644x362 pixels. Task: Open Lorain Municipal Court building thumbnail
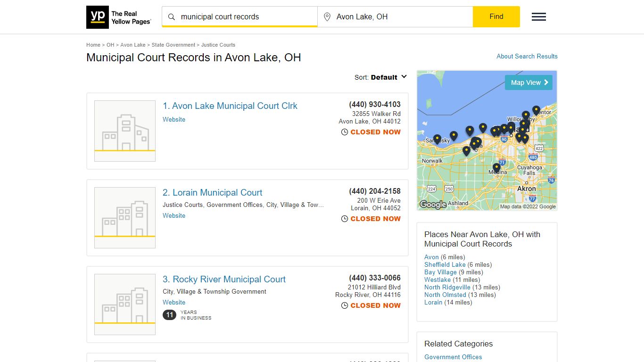(x=125, y=218)
